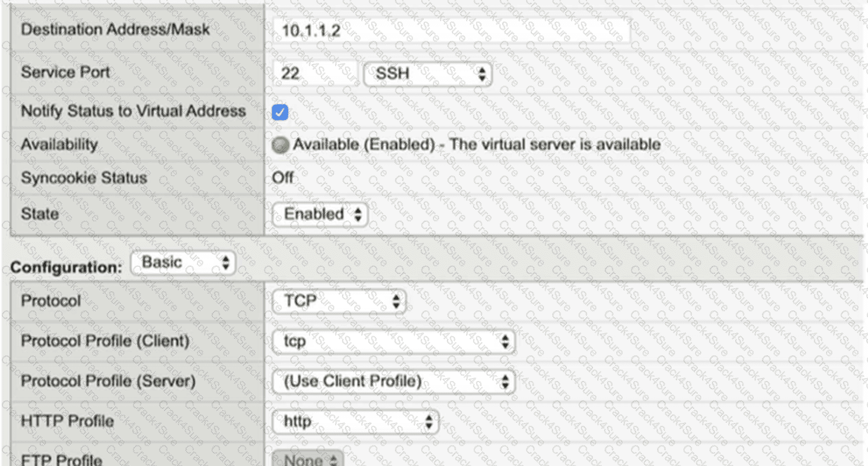Open the SSH service port dropdown
868x466 pixels.
point(428,73)
